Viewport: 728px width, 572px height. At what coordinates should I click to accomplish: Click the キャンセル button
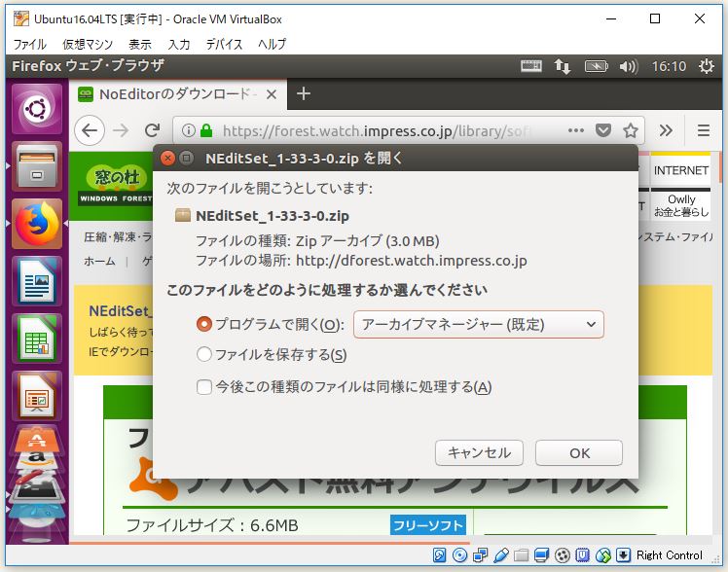(x=479, y=452)
